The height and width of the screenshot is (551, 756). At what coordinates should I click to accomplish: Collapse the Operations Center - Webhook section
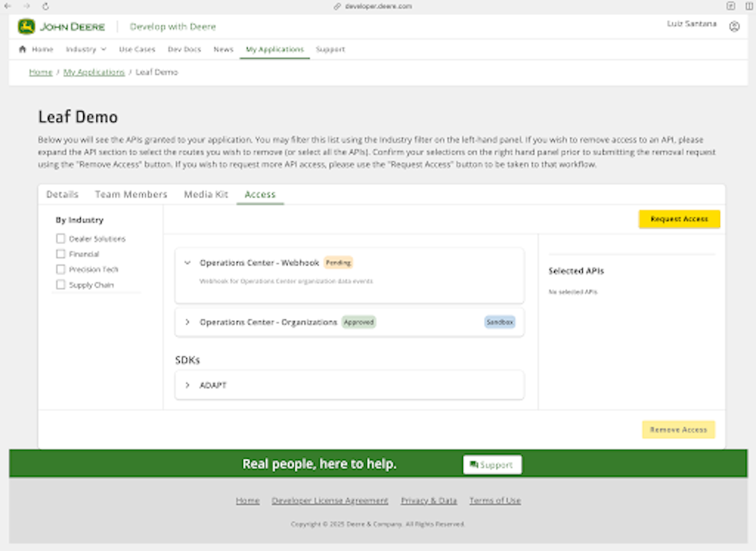point(187,263)
